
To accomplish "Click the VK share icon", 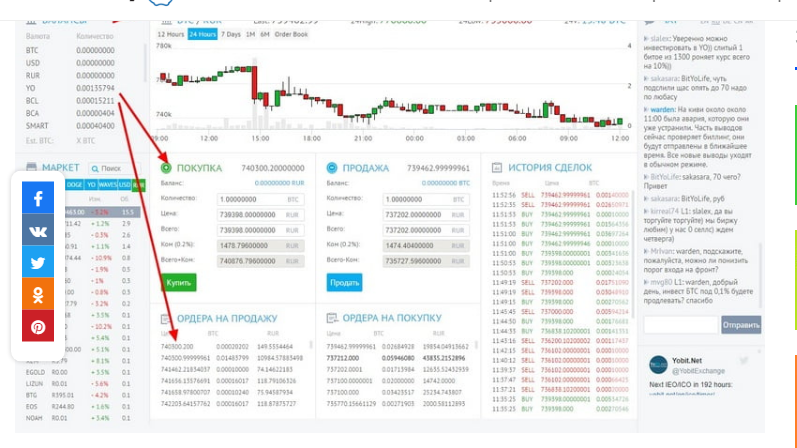I will tap(38, 231).
